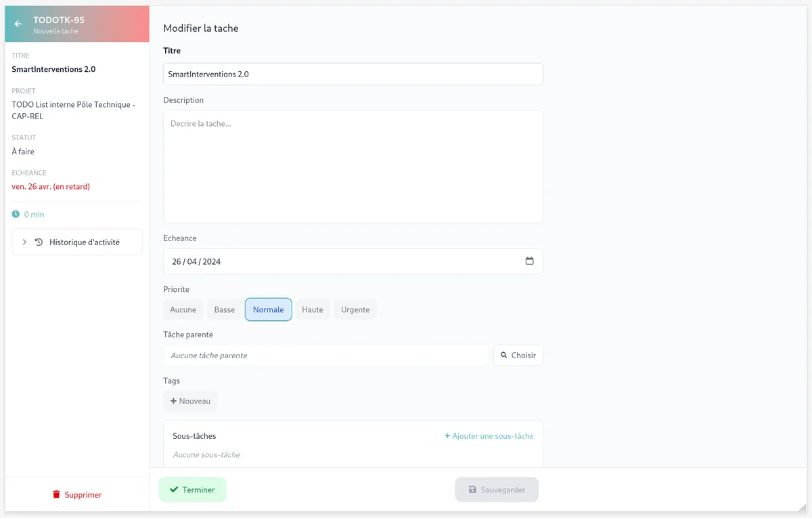Click the Modifier la tache heading
Screen dimensions: 812x518
(x=201, y=28)
